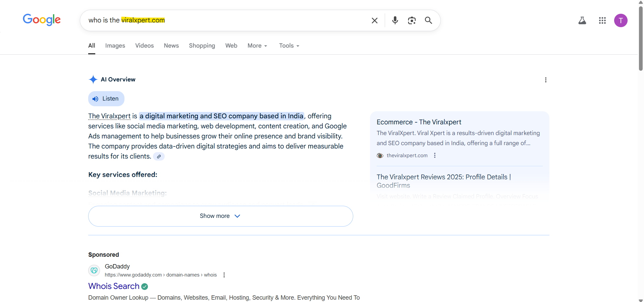Switch to the Images tab
The height and width of the screenshot is (302, 644).
tap(115, 46)
